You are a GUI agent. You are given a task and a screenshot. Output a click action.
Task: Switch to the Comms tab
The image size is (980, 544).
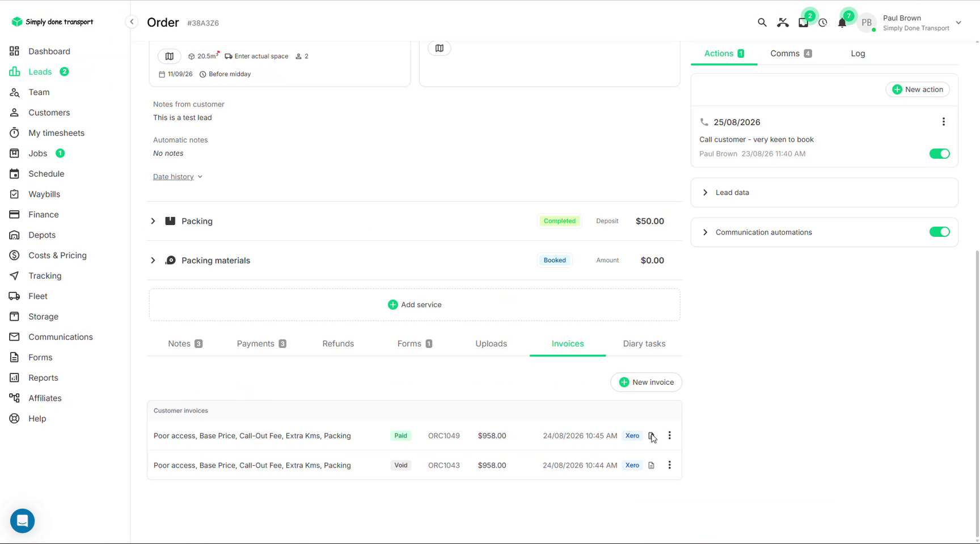[791, 53]
